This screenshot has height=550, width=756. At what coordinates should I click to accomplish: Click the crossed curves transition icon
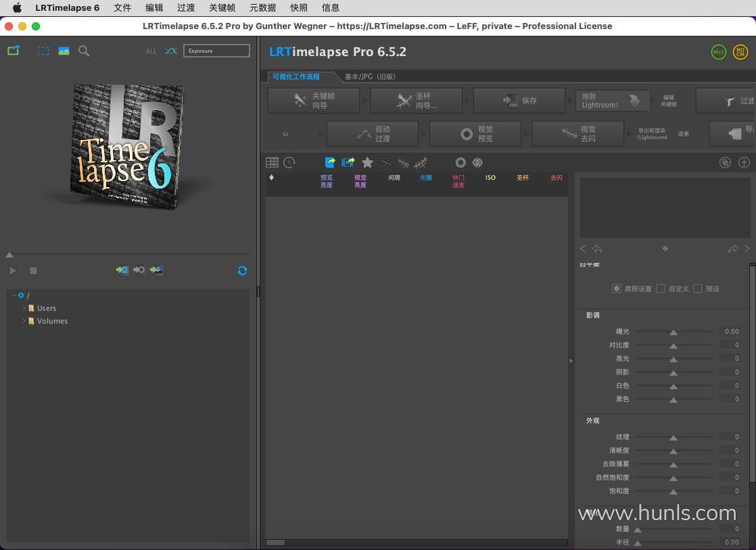(386, 163)
